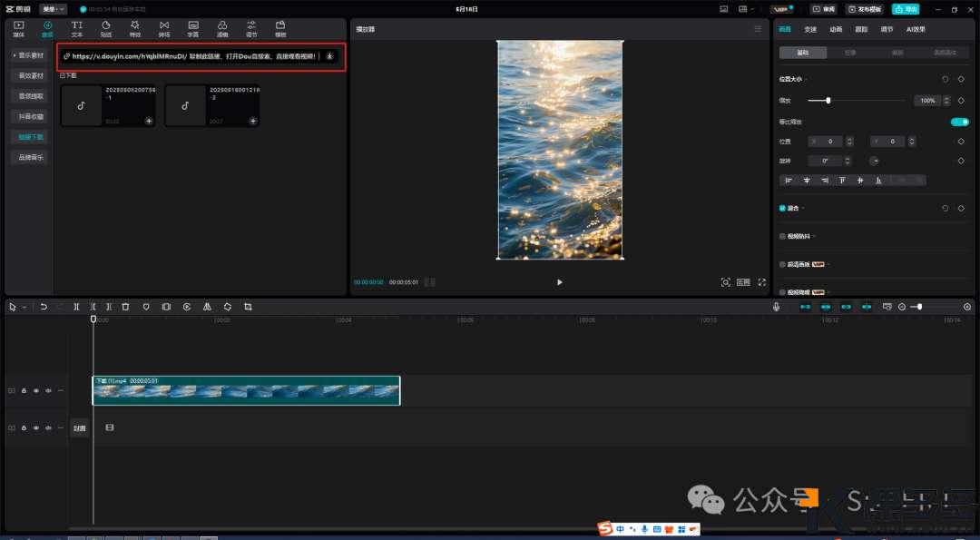
Task: Click the crop tool in timeline toolbar
Action: click(x=248, y=307)
